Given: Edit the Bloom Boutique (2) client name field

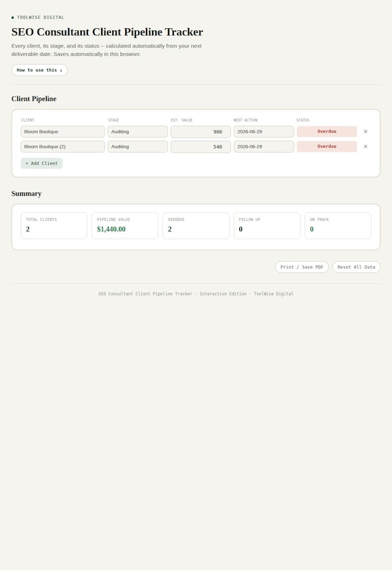Looking at the screenshot, I should tap(63, 146).
